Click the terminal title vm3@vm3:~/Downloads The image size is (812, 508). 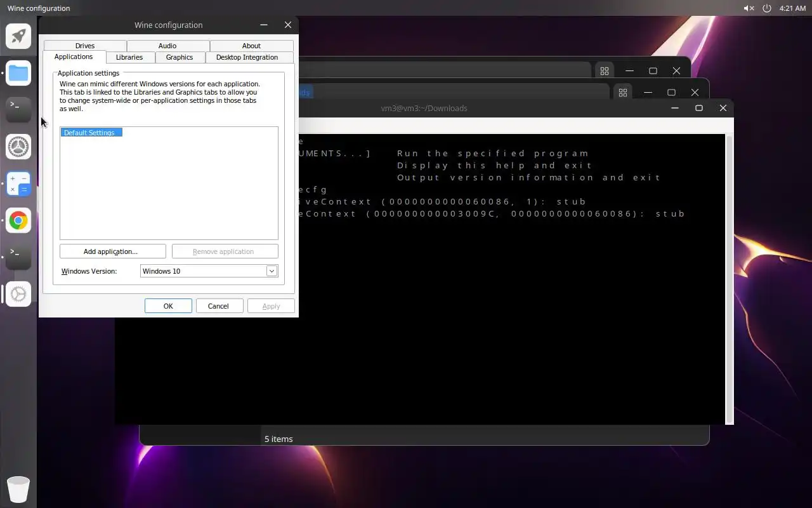[x=424, y=109]
